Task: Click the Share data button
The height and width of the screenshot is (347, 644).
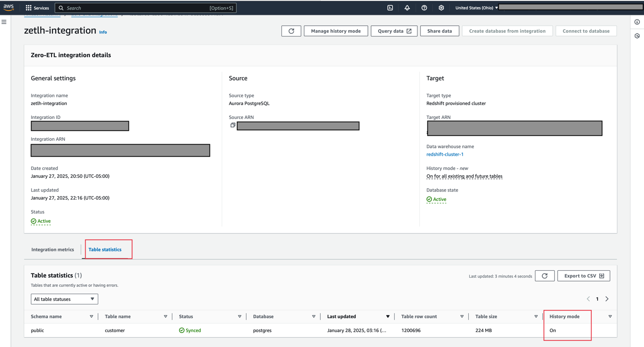Action: coord(440,31)
